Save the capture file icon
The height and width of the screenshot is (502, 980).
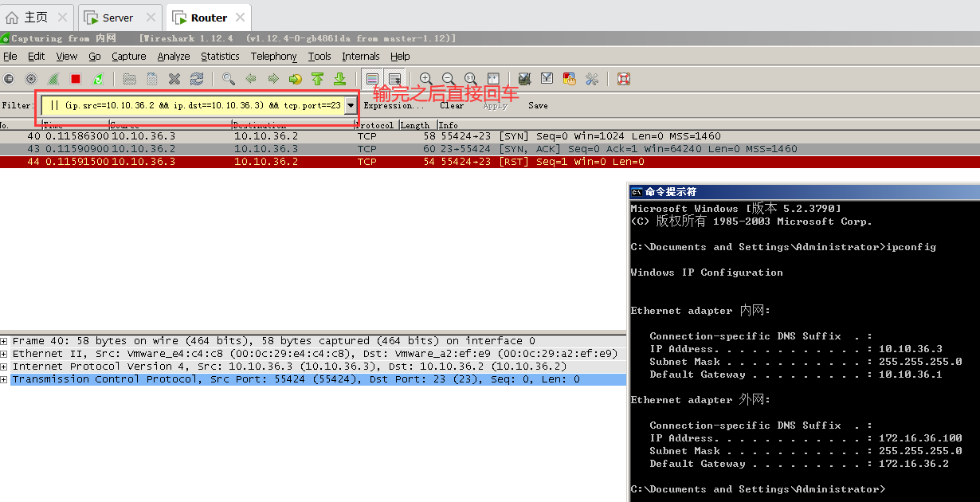click(152, 79)
